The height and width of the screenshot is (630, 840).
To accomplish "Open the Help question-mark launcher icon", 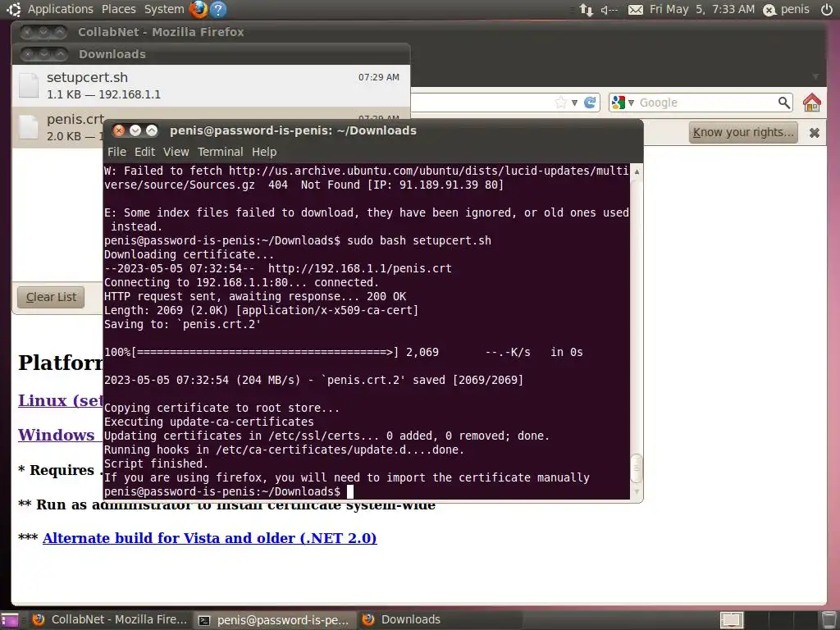I will (x=218, y=9).
